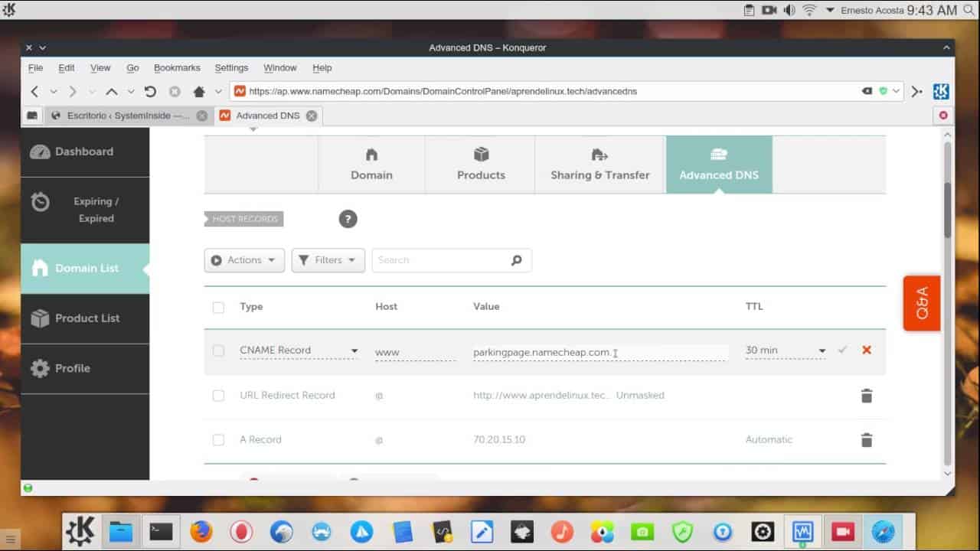Confirm the CNAME record with the checkmark
This screenshot has width=980, height=551.
tap(842, 350)
